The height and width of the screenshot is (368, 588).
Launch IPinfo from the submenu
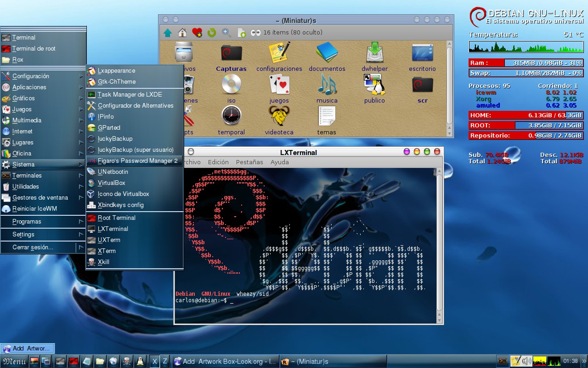[135, 116]
